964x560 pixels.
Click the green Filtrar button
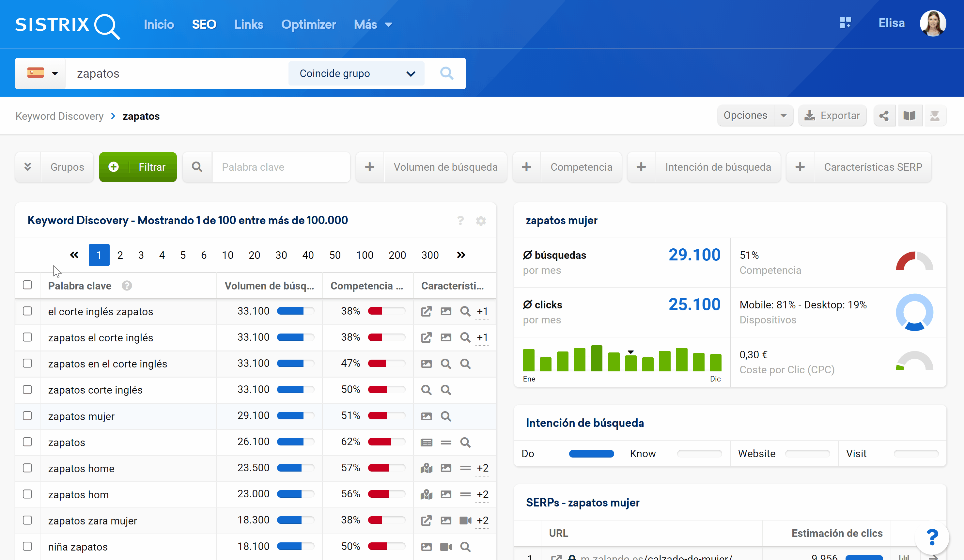138,167
